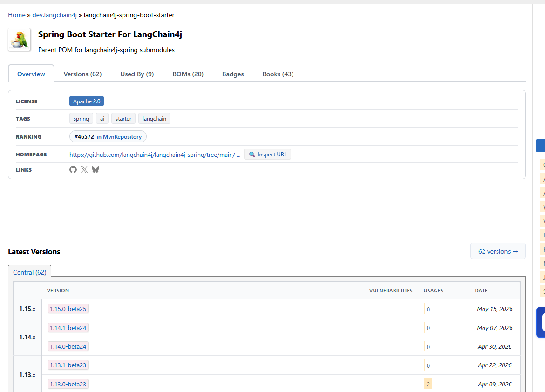Go to the Books (43) tab
Viewport: 545px width, 392px height.
[x=278, y=74]
